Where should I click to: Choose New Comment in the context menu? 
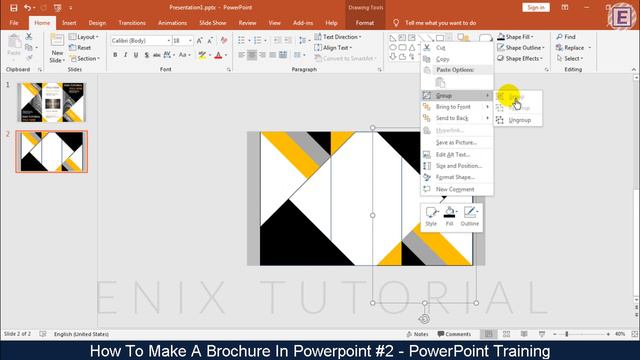coord(457,189)
